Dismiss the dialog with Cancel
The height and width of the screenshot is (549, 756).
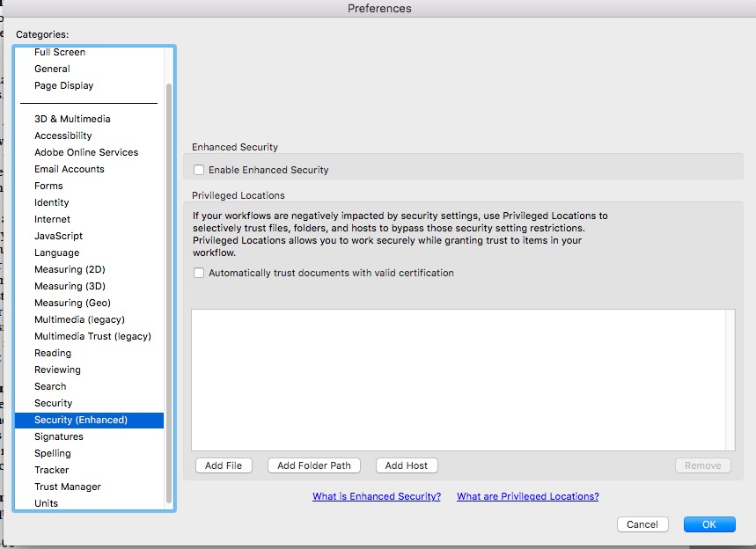(x=642, y=523)
